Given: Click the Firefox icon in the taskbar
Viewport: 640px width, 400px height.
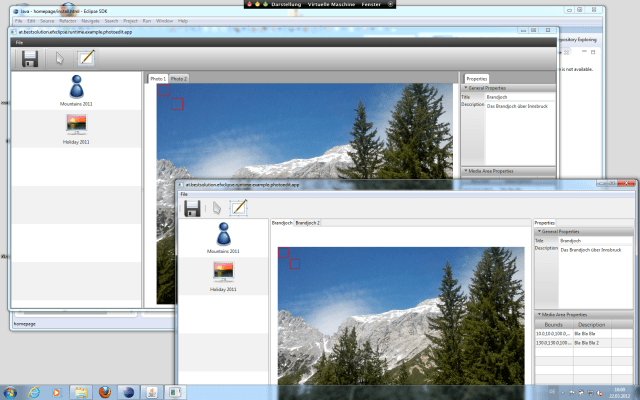Looking at the screenshot, I should 106,391.
